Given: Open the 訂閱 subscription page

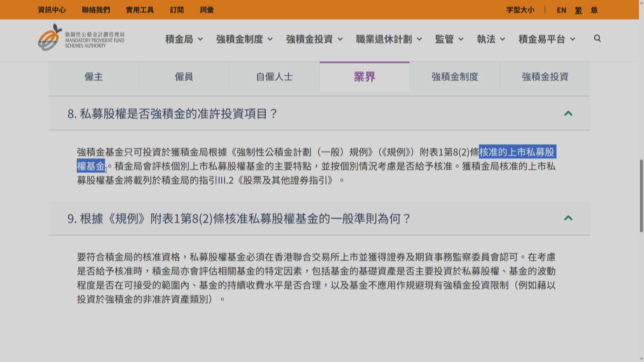Looking at the screenshot, I should pyautogui.click(x=177, y=10).
